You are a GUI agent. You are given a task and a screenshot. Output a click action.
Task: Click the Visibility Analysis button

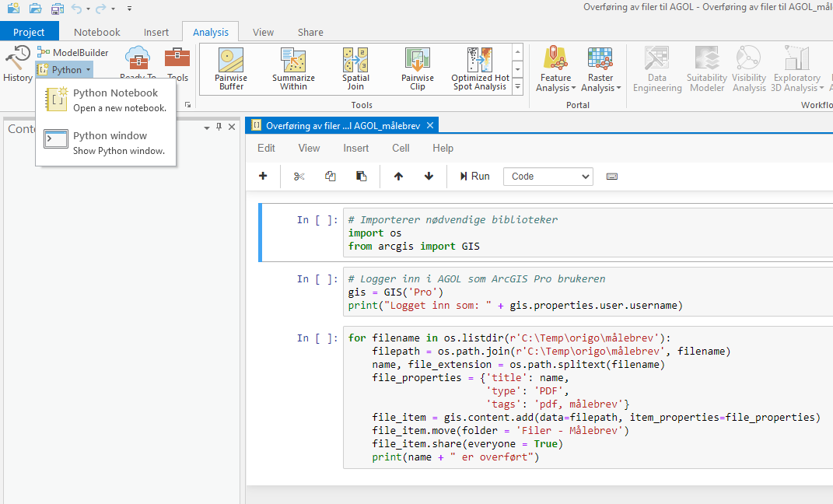point(749,69)
